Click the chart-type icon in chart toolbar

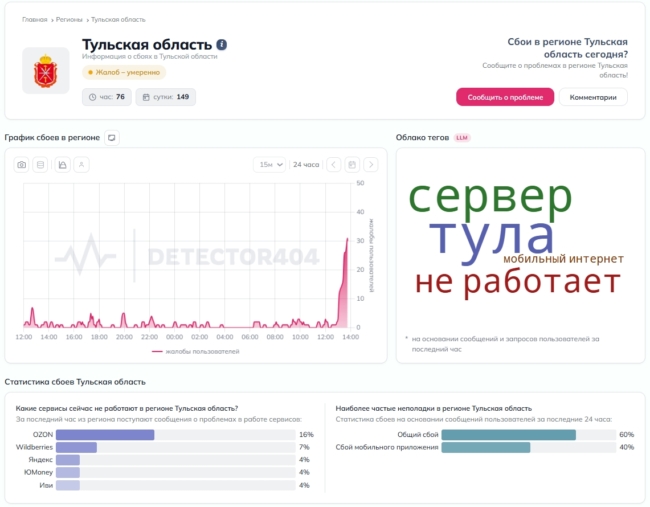point(62,165)
